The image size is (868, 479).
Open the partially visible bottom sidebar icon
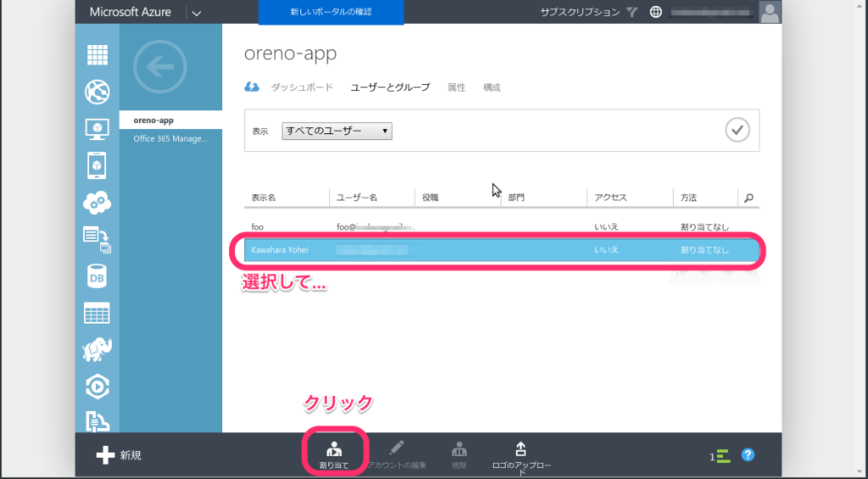[x=97, y=421]
